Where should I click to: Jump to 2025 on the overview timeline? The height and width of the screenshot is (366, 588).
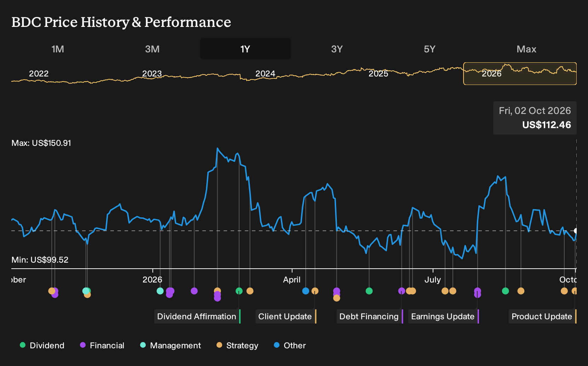point(378,74)
